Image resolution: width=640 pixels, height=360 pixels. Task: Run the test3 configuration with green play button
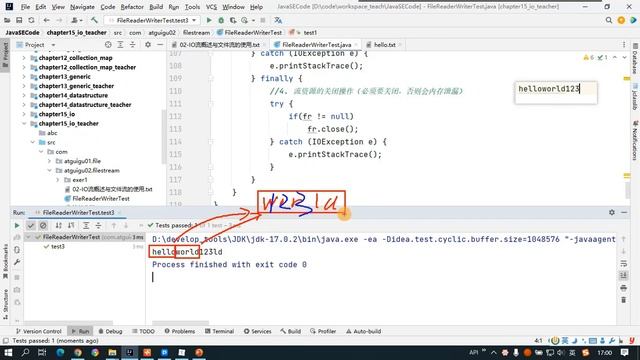[x=209, y=20]
